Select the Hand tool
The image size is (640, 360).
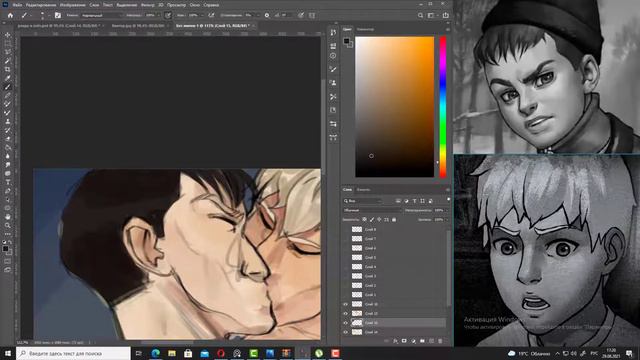tap(8, 216)
